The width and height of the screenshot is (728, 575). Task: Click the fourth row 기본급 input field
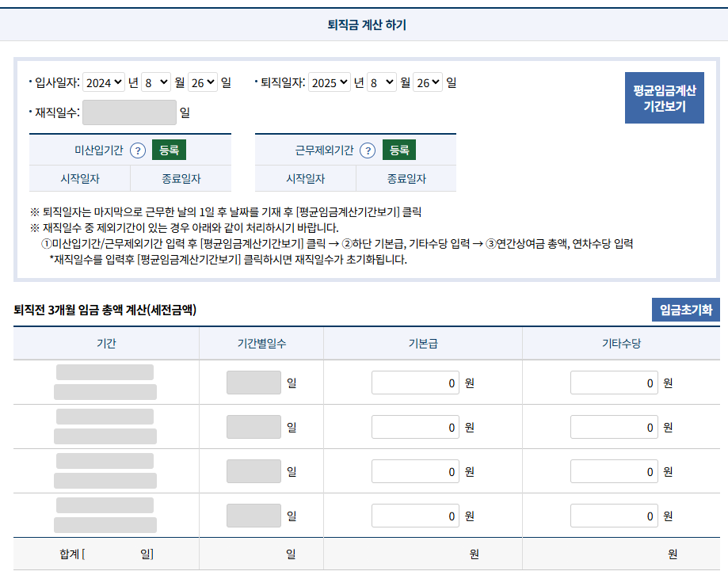(416, 515)
